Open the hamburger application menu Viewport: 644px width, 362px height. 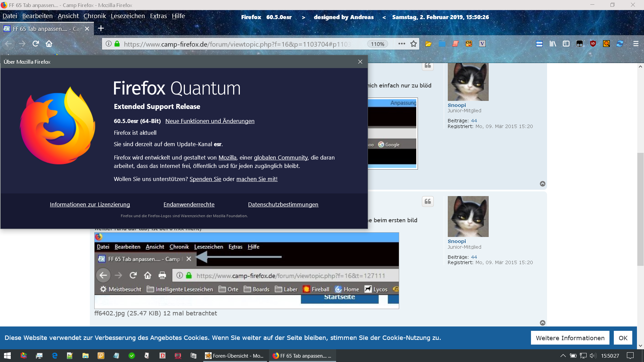(636, 44)
